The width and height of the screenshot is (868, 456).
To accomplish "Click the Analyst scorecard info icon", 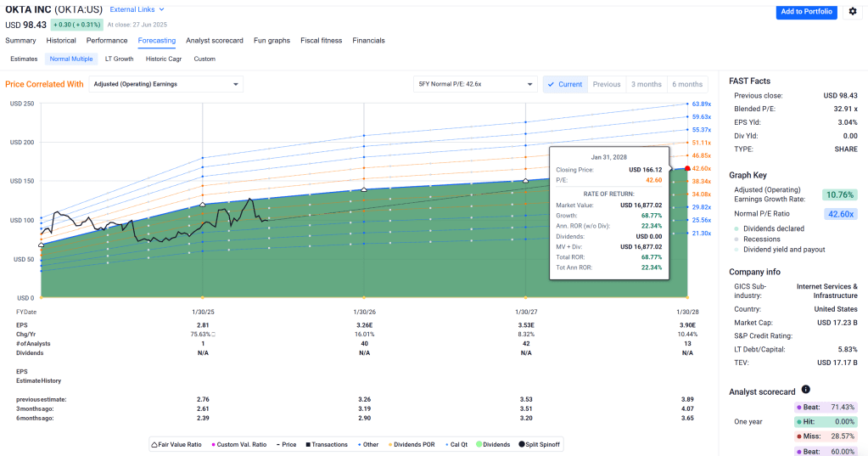I will 805,390.
